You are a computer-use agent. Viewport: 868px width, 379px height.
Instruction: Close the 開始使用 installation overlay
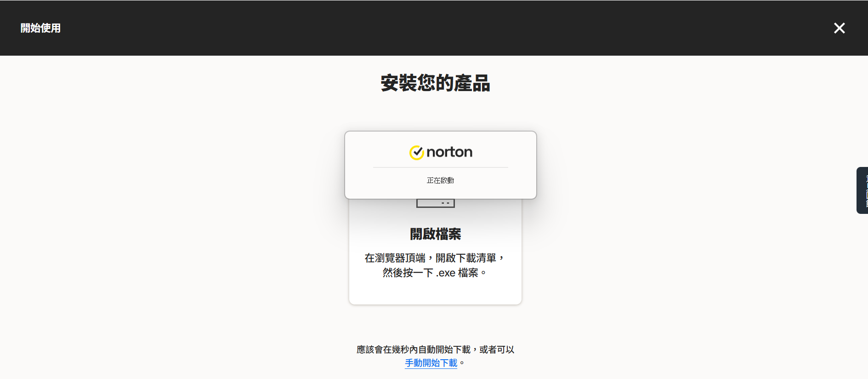pyautogui.click(x=839, y=28)
